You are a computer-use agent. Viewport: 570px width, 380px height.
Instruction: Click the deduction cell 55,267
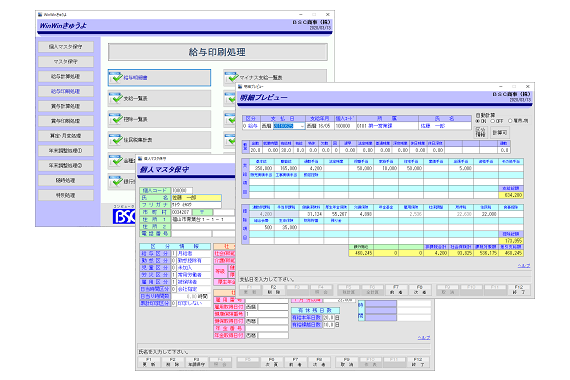336,214
